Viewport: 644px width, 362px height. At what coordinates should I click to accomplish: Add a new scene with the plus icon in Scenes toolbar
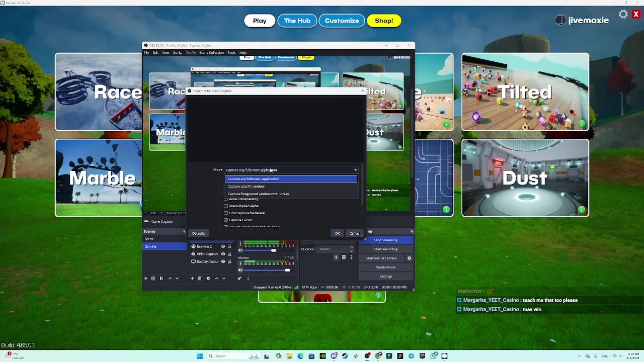pyautogui.click(x=146, y=278)
